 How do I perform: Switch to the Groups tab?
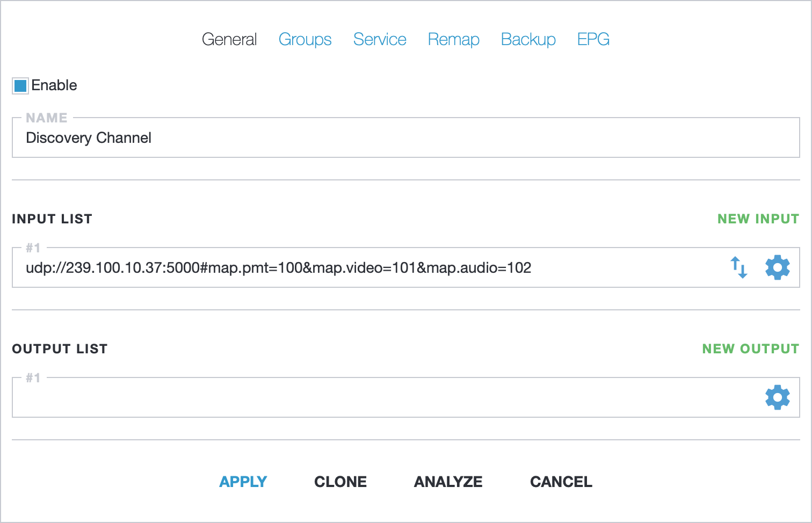(x=305, y=39)
